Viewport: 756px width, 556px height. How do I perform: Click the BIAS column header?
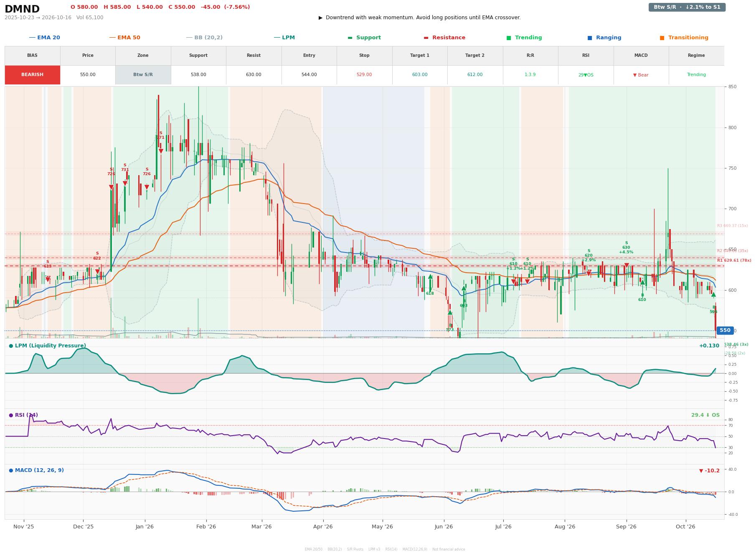pos(32,56)
